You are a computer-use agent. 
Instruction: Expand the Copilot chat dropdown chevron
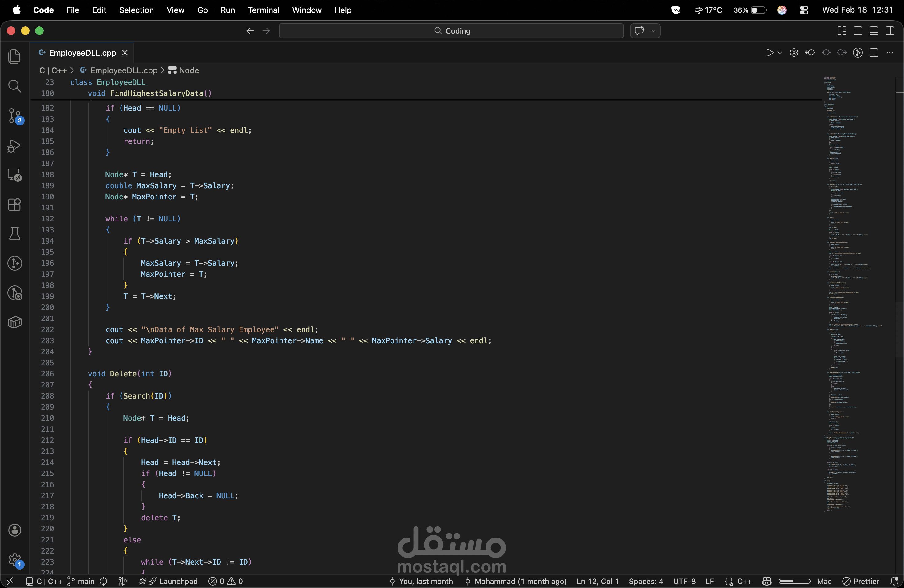[x=653, y=31]
